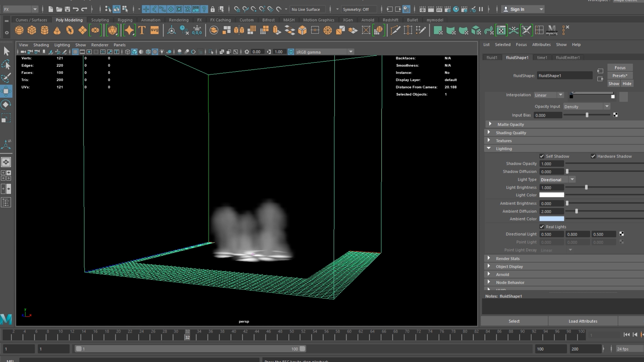The image size is (644, 362).
Task: Switch to the fluidEmitter1 tab
Action: pyautogui.click(x=568, y=58)
